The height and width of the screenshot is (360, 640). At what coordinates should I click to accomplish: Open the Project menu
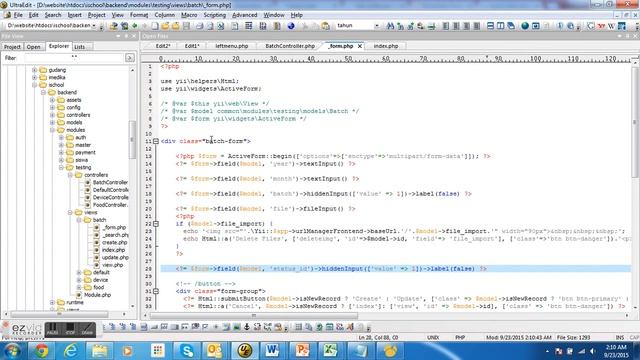pyautogui.click(x=96, y=15)
